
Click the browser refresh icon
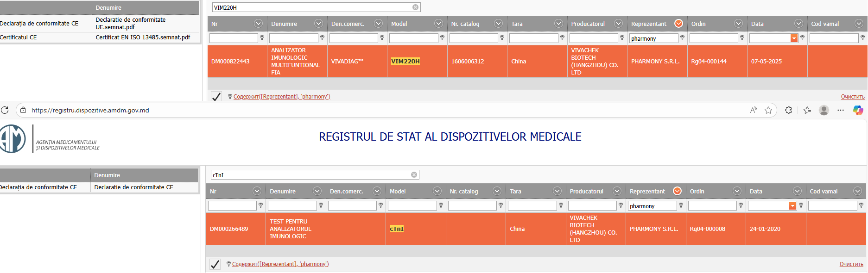(5, 110)
